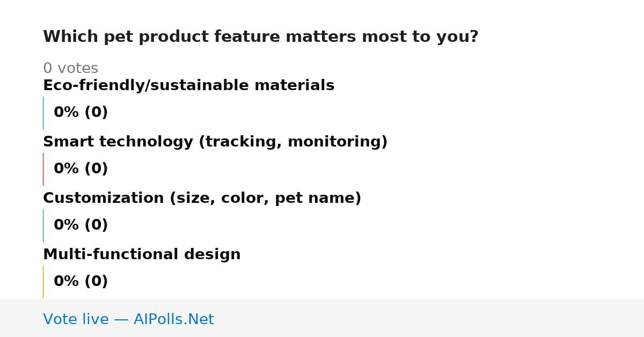Image resolution: width=644 pixels, height=337 pixels.
Task: Choose Customization (size, color, pet name)
Action: (202, 199)
